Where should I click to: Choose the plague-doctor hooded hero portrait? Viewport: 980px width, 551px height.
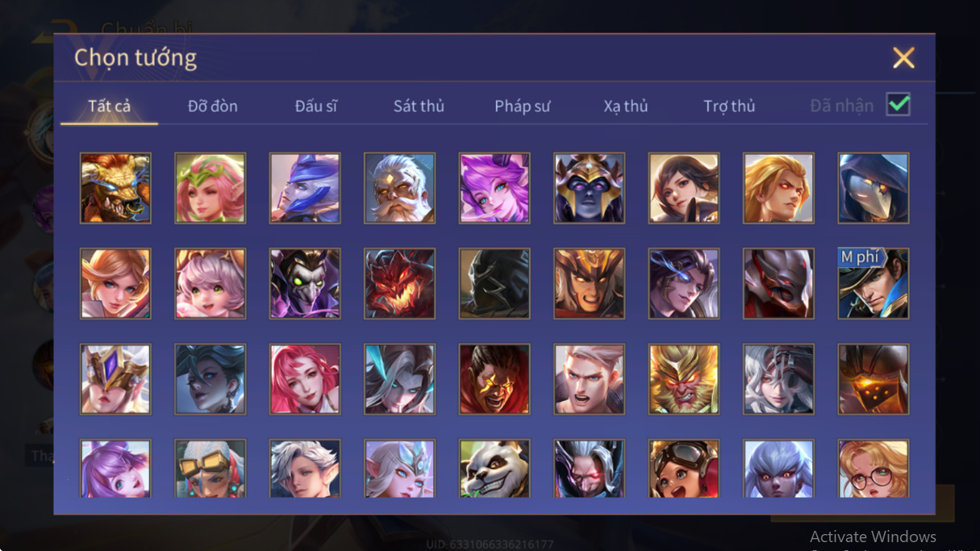[874, 188]
